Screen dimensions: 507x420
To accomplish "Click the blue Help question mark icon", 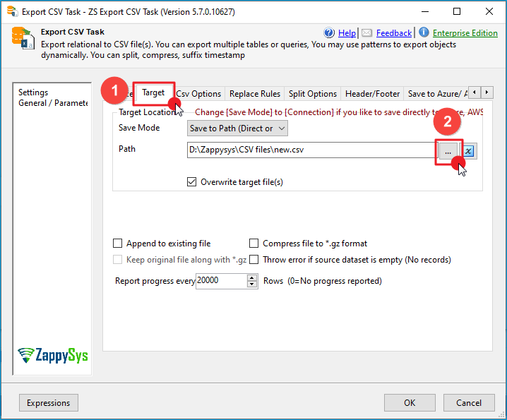I will [x=329, y=33].
